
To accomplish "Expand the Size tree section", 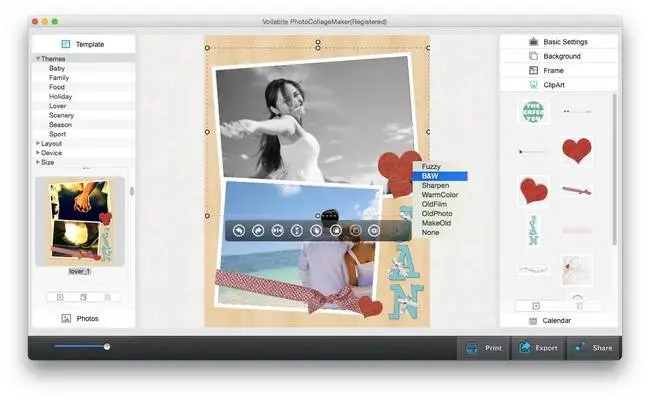I will point(38,162).
